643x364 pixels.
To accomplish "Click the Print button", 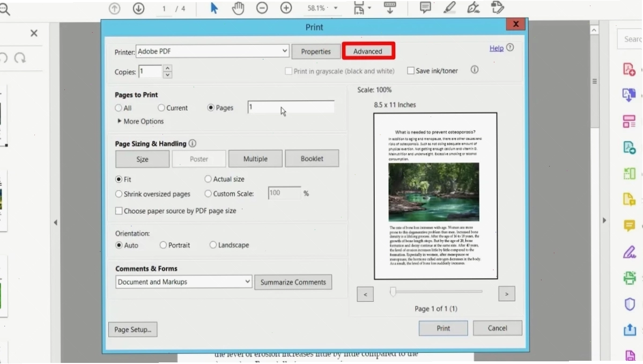I will tap(444, 328).
